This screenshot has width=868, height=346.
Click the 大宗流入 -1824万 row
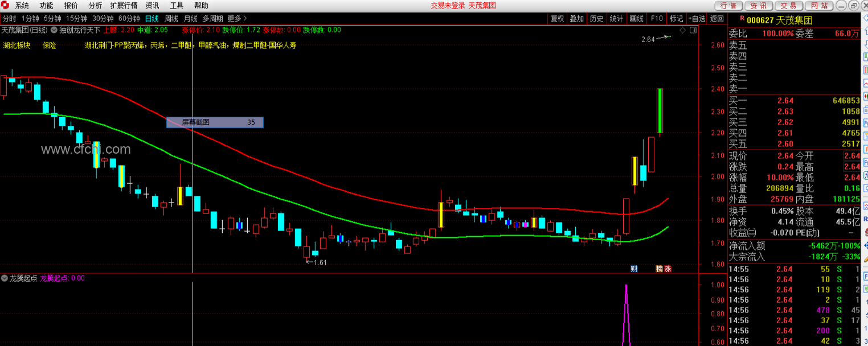point(795,257)
